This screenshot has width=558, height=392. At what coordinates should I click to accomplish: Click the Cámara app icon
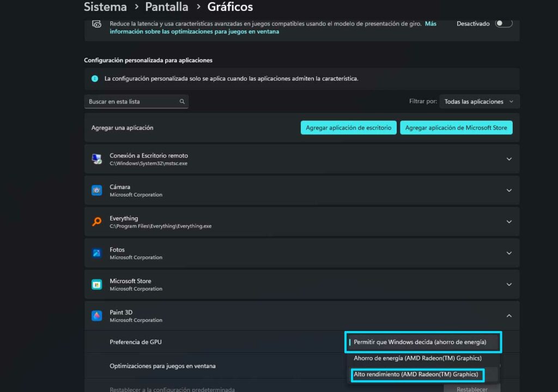[96, 191]
